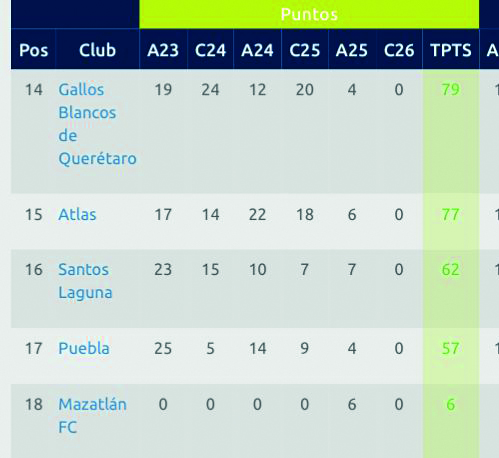Sort by the C26 column header

click(x=399, y=50)
